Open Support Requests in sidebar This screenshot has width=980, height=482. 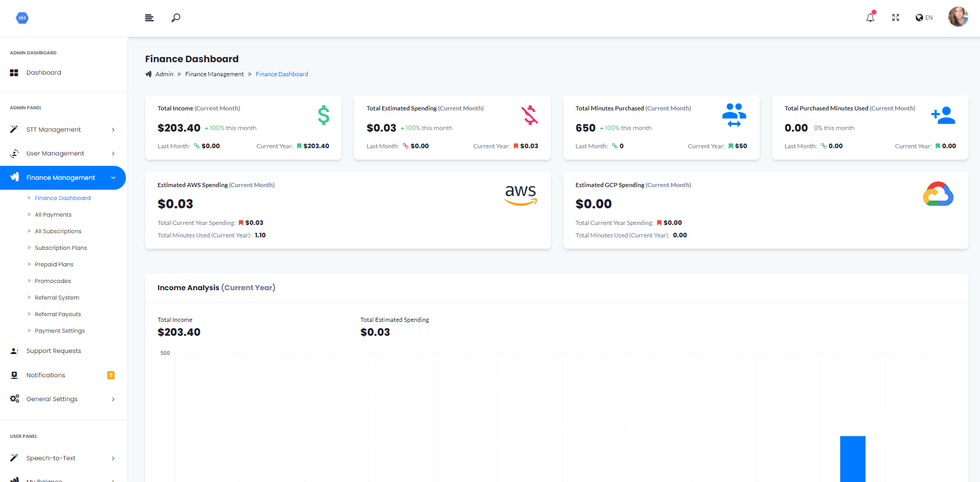pyautogui.click(x=54, y=351)
